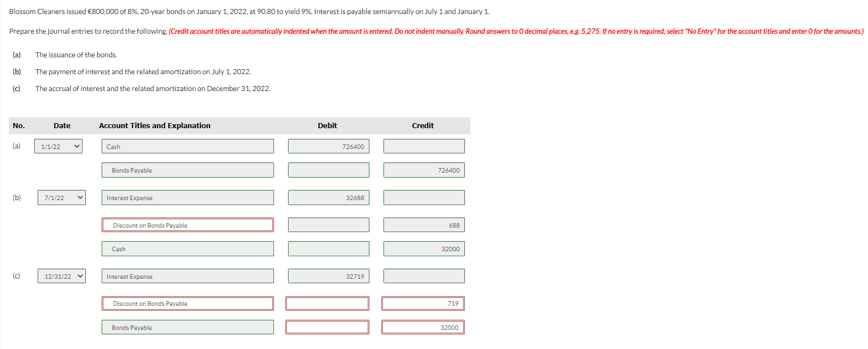Select the 'No.' column header
Viewport: 868px width, 349px height.
[19, 126]
